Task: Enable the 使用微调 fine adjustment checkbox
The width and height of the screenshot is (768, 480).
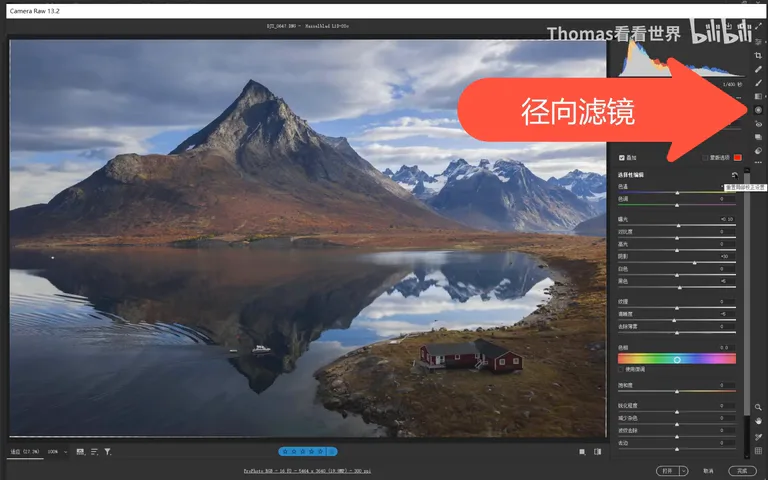Action: click(621, 369)
